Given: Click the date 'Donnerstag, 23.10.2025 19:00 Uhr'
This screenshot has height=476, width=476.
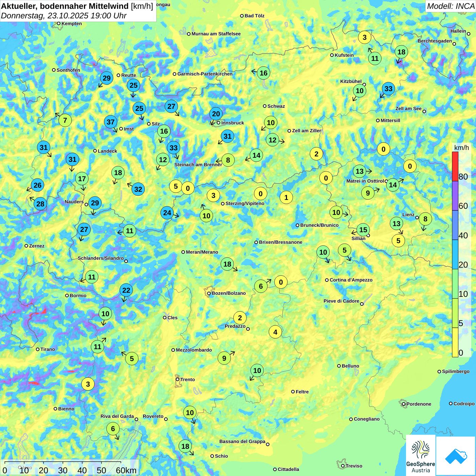Looking at the screenshot, I should (64, 16).
